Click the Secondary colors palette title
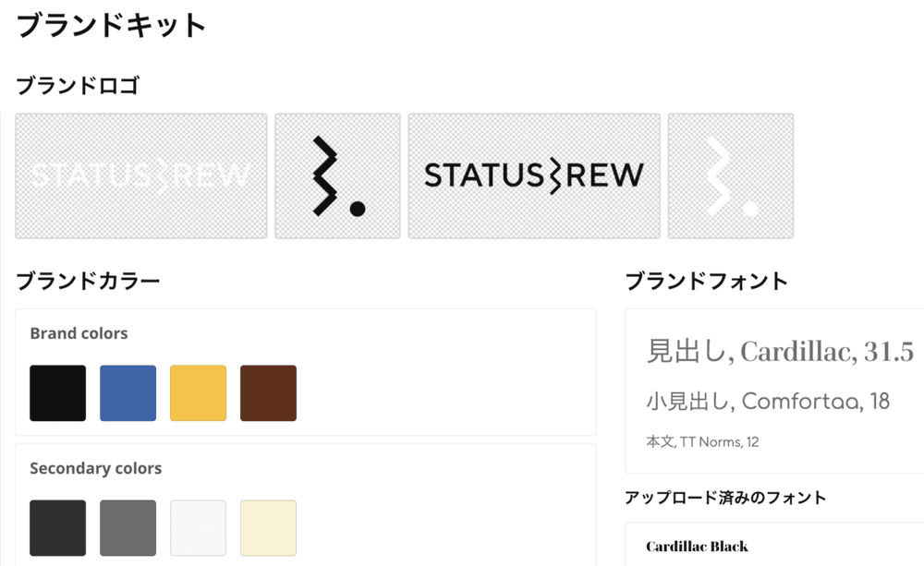The width and height of the screenshot is (924, 566). click(x=95, y=468)
